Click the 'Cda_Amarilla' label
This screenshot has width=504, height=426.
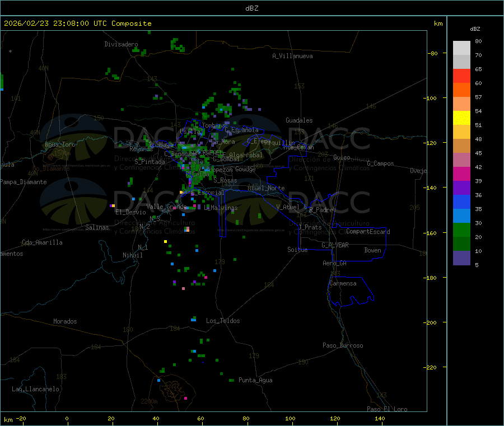tap(42, 242)
